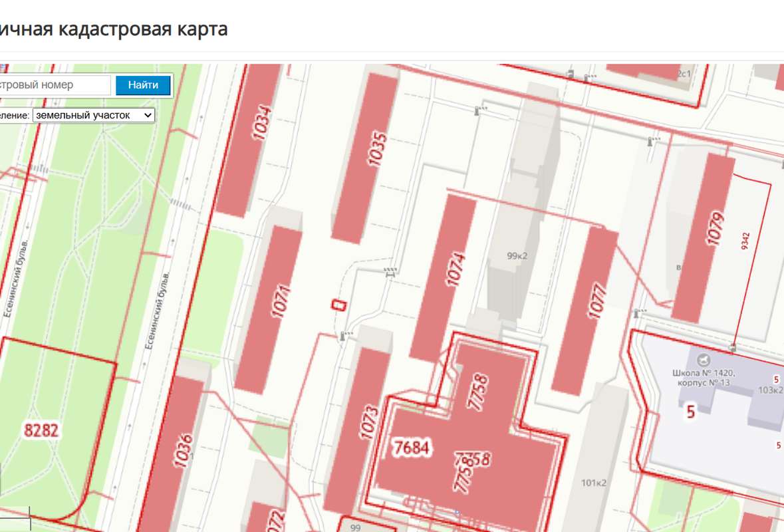
Task: Click the small red outlined parcel near 1071
Action: click(x=340, y=305)
